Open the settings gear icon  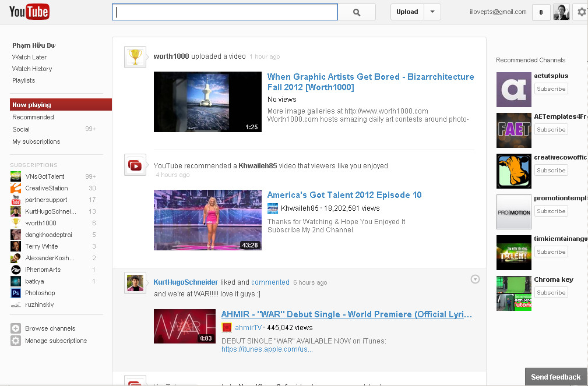tap(582, 12)
